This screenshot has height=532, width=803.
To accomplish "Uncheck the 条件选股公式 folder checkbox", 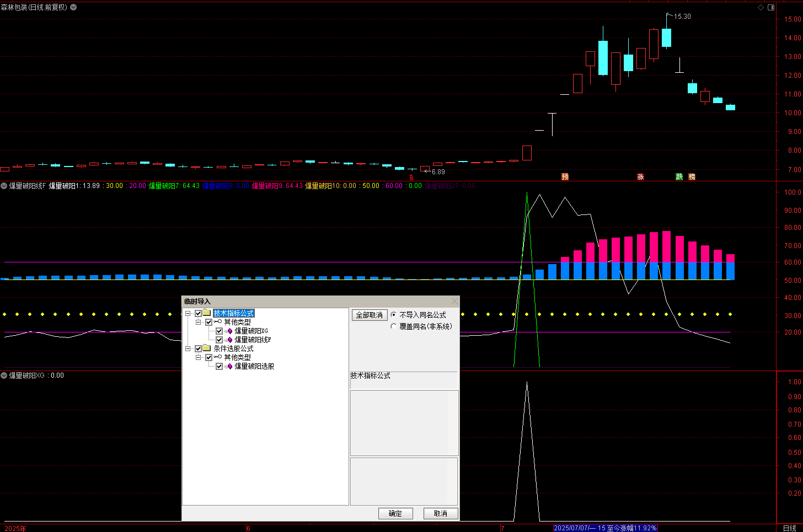I will 198,348.
